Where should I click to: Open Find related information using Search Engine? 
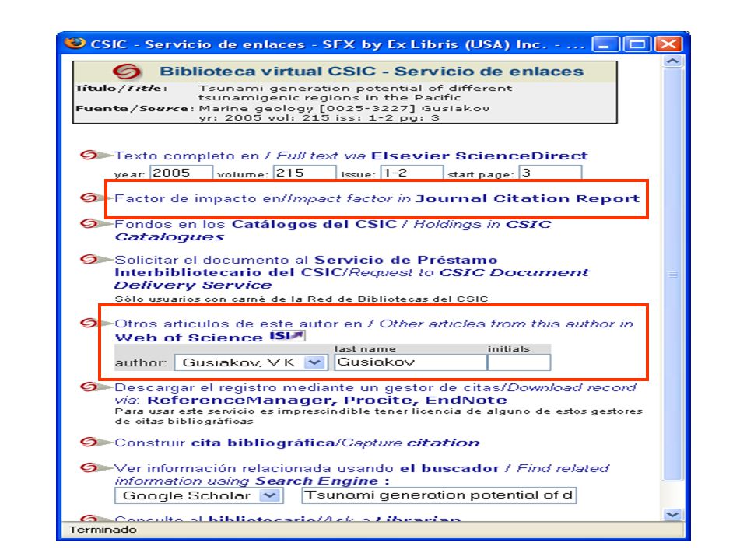[362, 474]
